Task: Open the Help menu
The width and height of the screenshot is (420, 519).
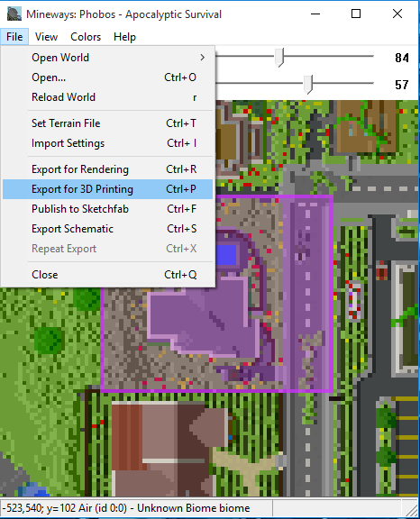Action: click(124, 37)
